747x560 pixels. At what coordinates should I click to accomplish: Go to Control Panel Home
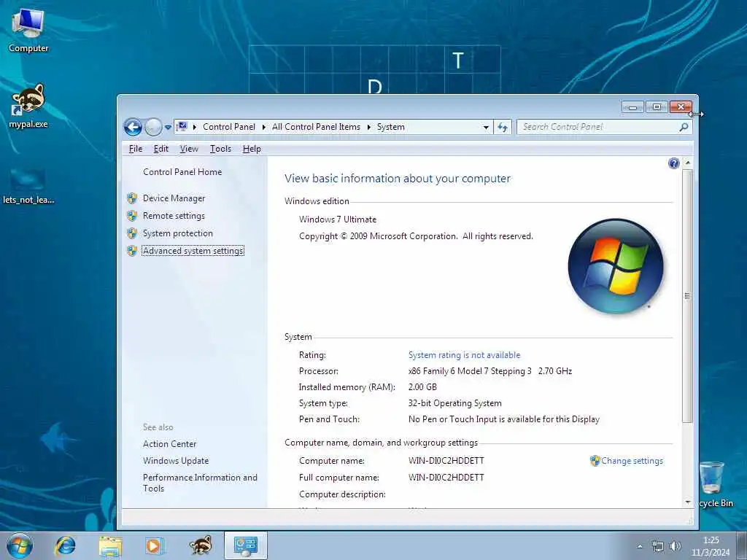pos(182,172)
